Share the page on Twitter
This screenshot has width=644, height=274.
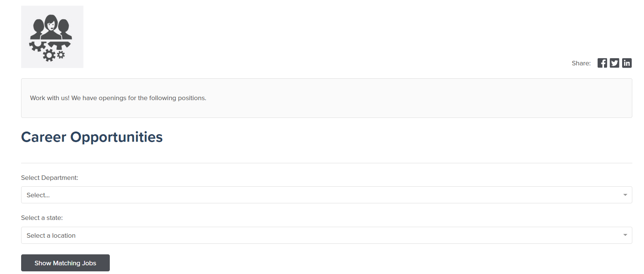[x=615, y=63]
